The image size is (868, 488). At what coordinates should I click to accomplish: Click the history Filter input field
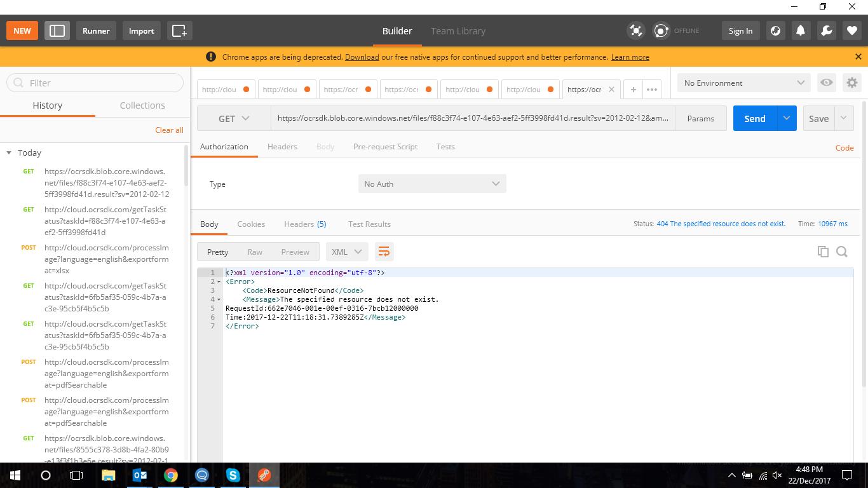[94, 83]
